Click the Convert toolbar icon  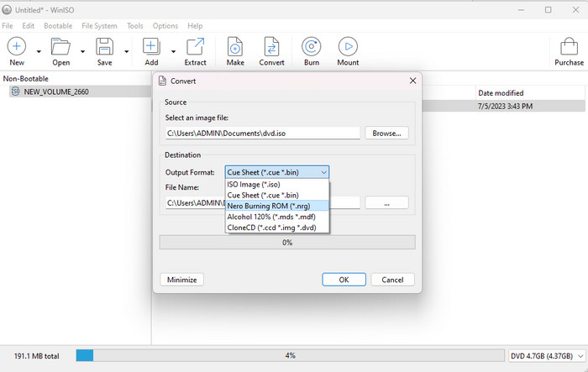coord(271,46)
